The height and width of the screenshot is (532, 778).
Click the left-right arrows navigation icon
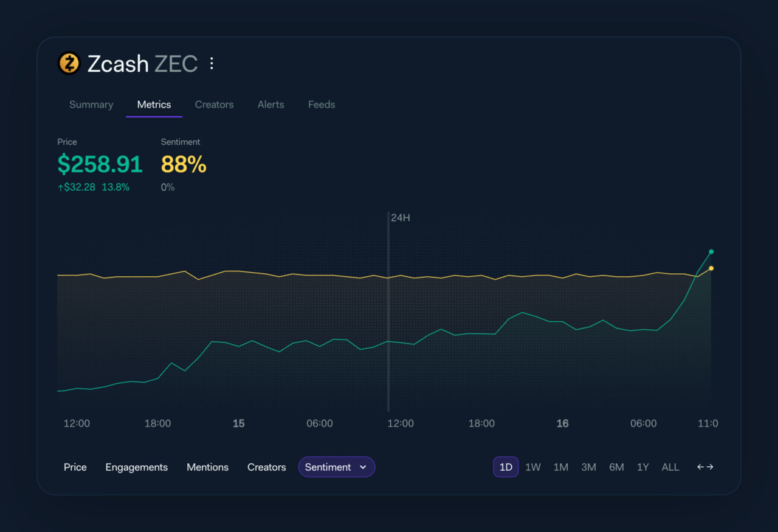(x=705, y=467)
